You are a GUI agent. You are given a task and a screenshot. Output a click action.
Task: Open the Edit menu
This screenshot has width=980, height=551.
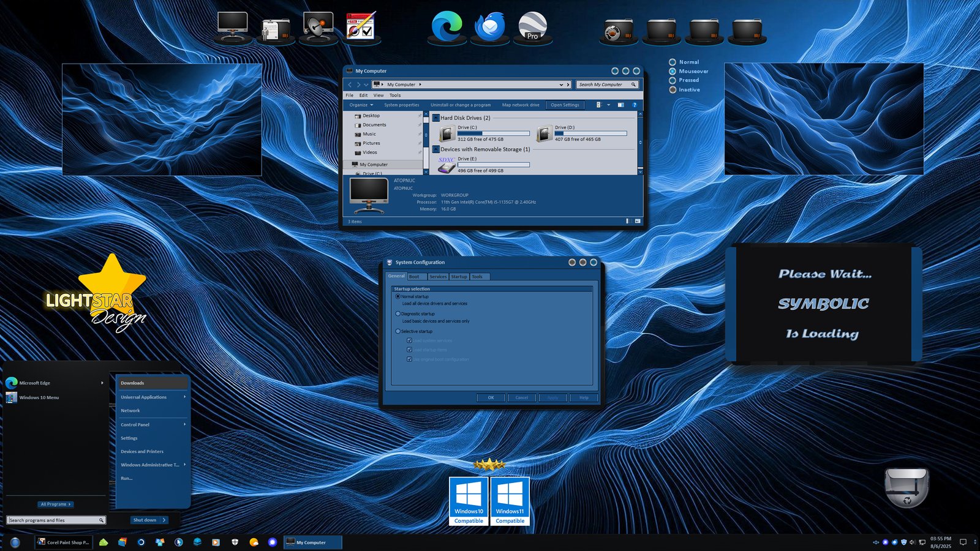pos(363,95)
